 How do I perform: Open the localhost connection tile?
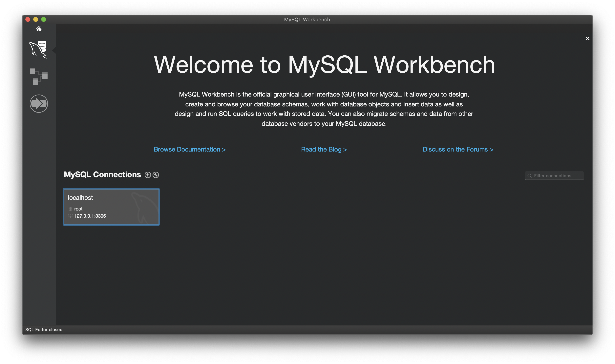[111, 207]
